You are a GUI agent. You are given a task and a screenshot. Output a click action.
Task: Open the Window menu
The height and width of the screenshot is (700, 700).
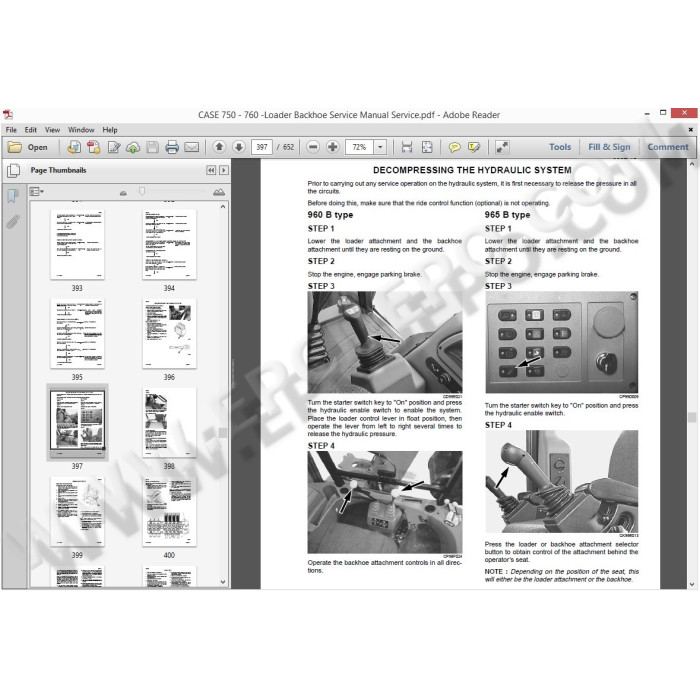point(81,130)
